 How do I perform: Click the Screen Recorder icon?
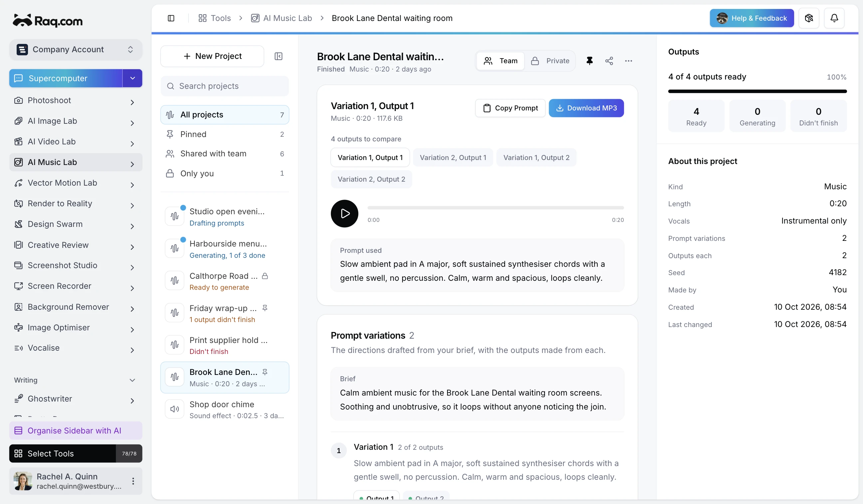19,286
